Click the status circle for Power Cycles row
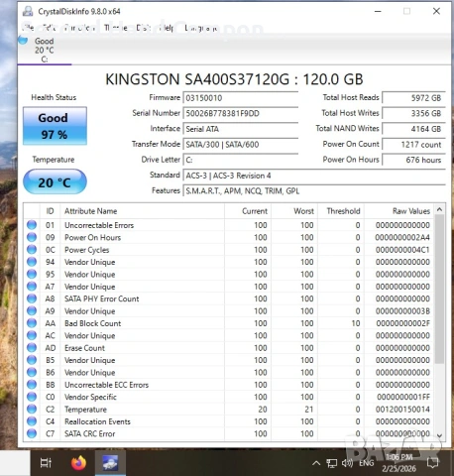 click(32, 250)
